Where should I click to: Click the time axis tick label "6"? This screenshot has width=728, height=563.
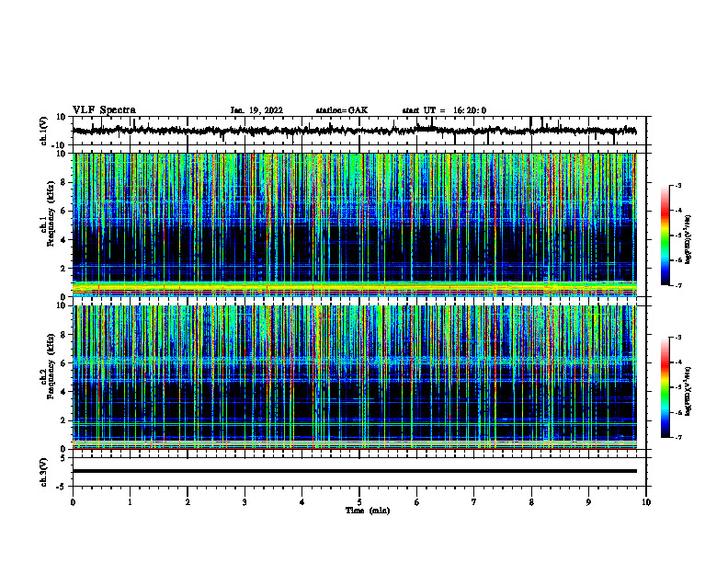(416, 502)
